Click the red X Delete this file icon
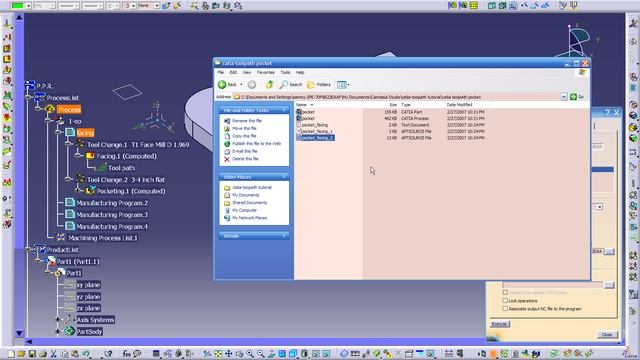 pos(227,159)
